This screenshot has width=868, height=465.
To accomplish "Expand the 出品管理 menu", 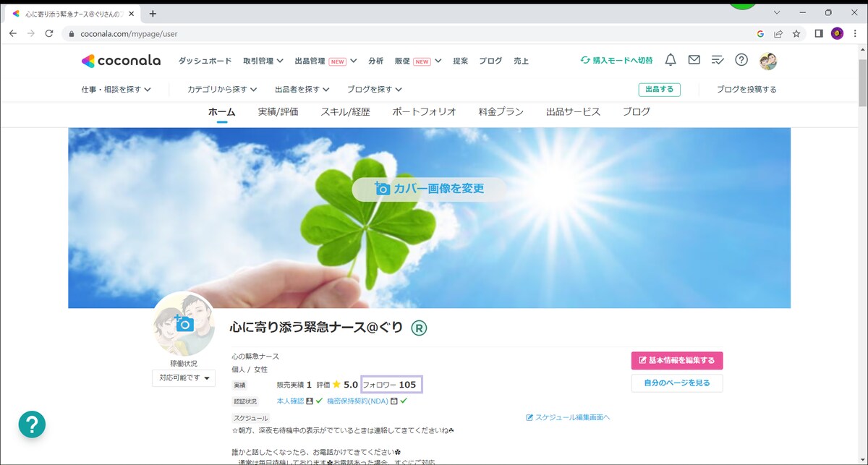I will pyautogui.click(x=326, y=61).
